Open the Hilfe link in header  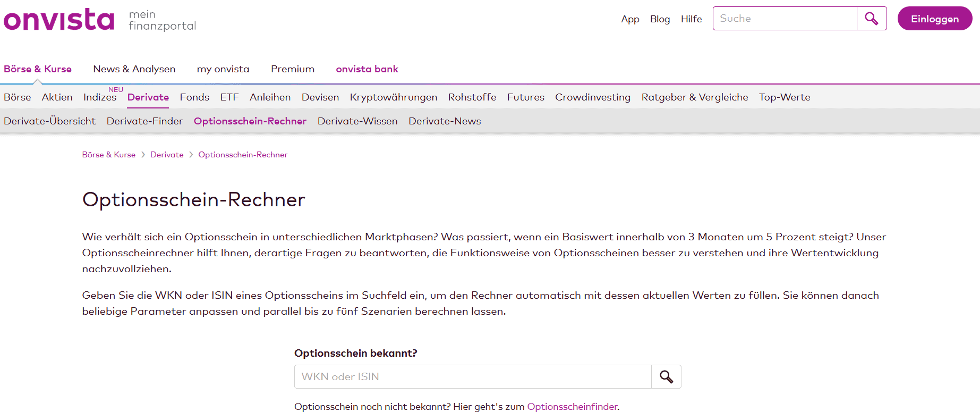691,19
